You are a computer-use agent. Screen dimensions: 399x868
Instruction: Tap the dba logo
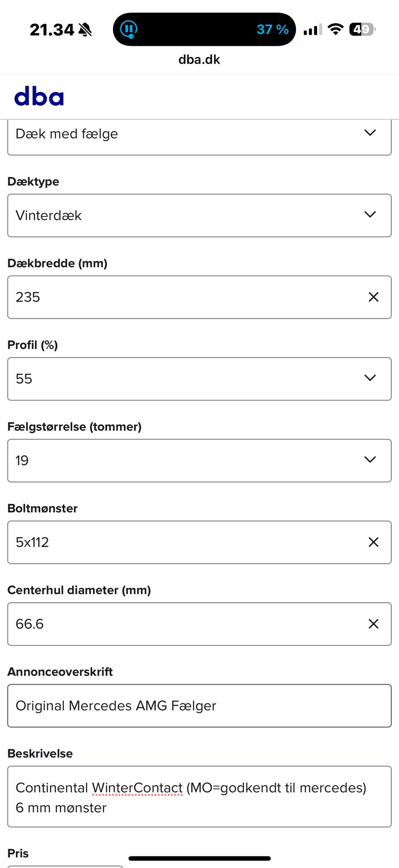click(39, 97)
